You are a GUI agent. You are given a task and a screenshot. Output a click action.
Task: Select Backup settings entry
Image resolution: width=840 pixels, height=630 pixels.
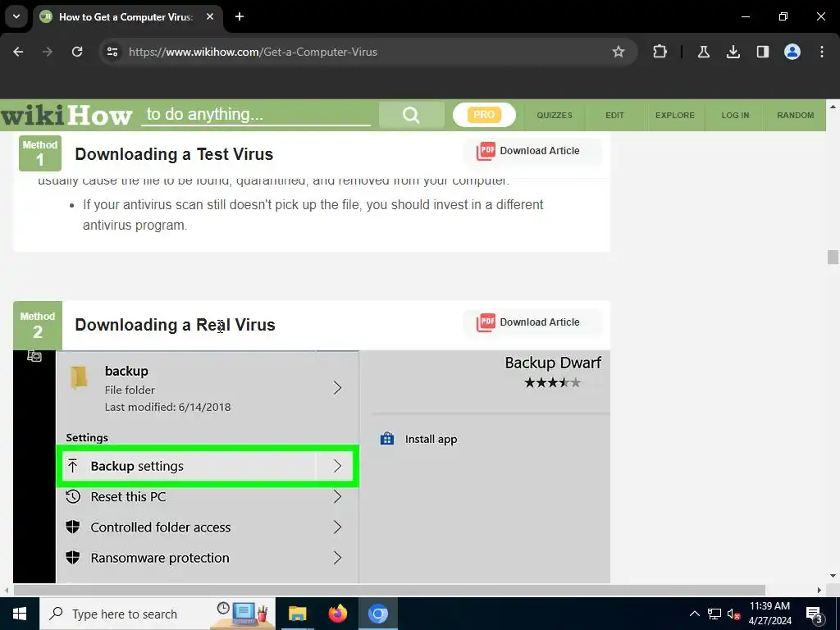[208, 466]
